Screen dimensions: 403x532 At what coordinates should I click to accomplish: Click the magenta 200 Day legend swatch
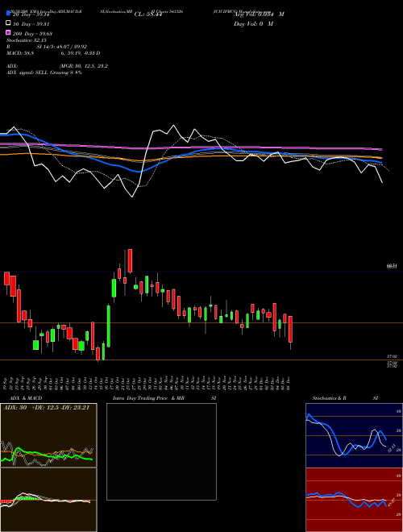coord(8,32)
